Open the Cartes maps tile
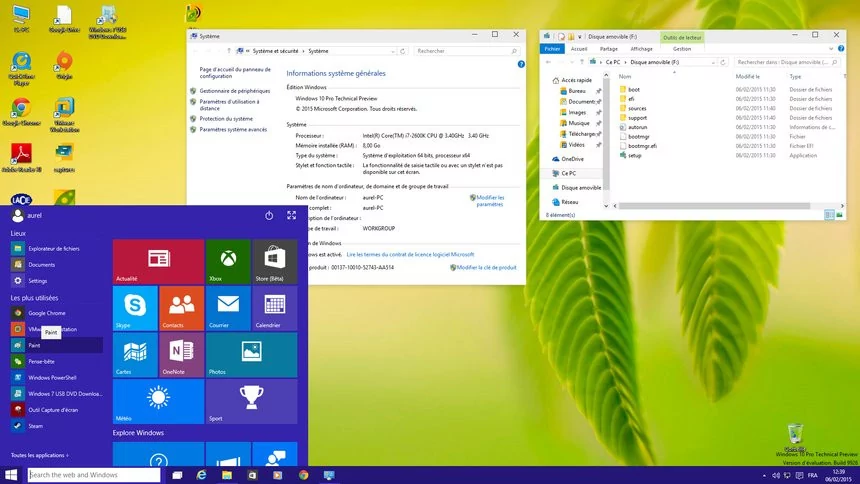860x484 pixels. (135, 354)
